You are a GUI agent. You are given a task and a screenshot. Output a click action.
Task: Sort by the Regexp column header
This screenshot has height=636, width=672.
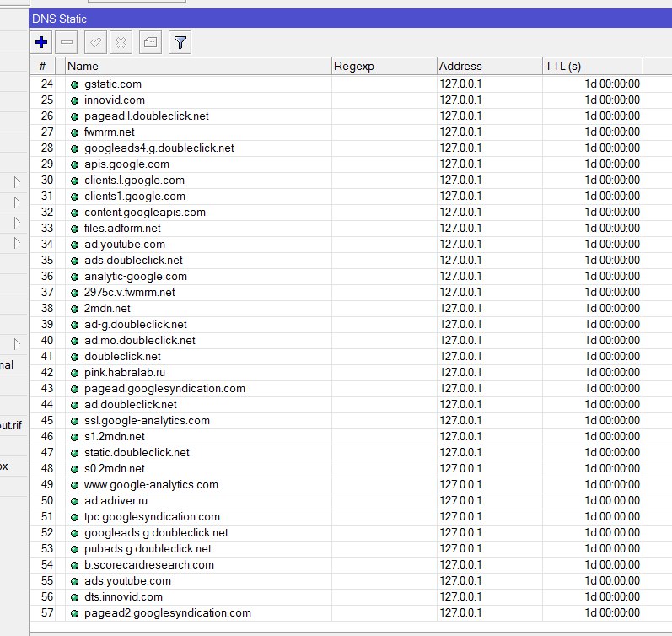(x=384, y=66)
